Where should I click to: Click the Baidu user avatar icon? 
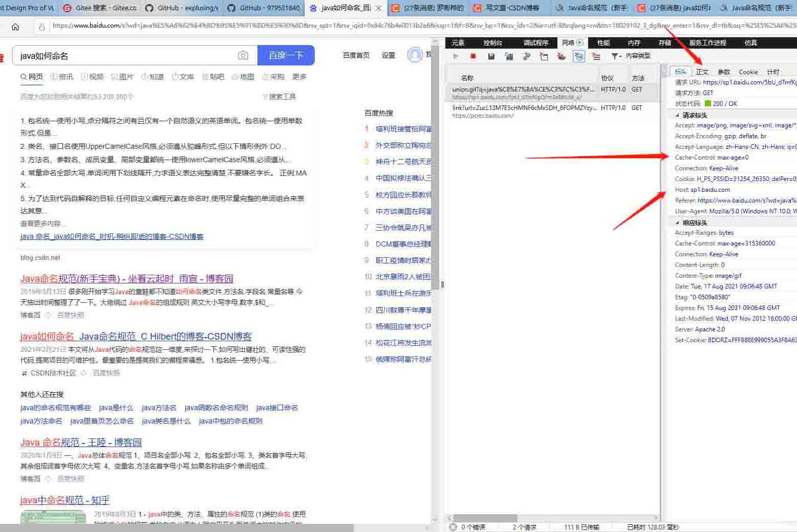pyautogui.click(x=415, y=55)
